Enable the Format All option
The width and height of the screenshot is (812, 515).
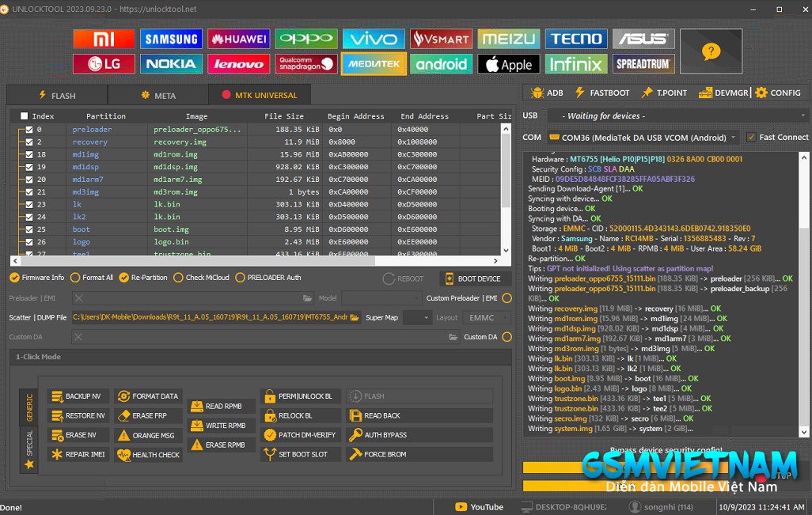(x=91, y=278)
